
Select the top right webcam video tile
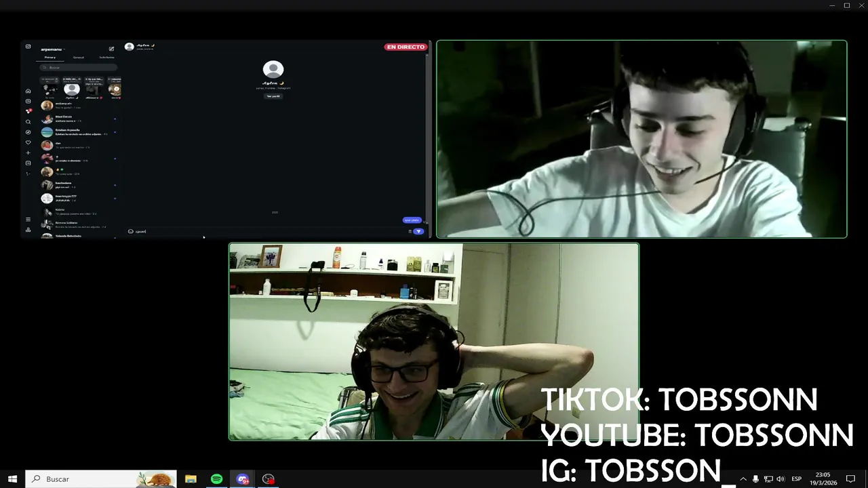pyautogui.click(x=642, y=139)
